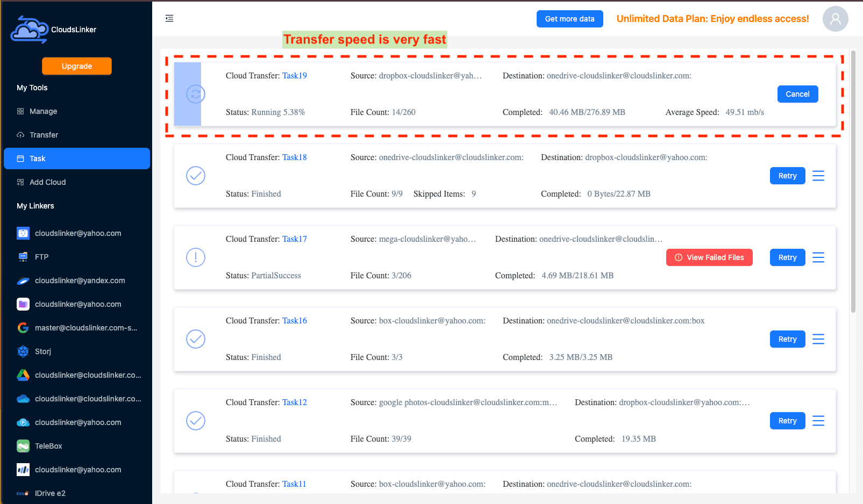The width and height of the screenshot is (863, 504).
Task: Open the Task17 link
Action: (x=295, y=239)
